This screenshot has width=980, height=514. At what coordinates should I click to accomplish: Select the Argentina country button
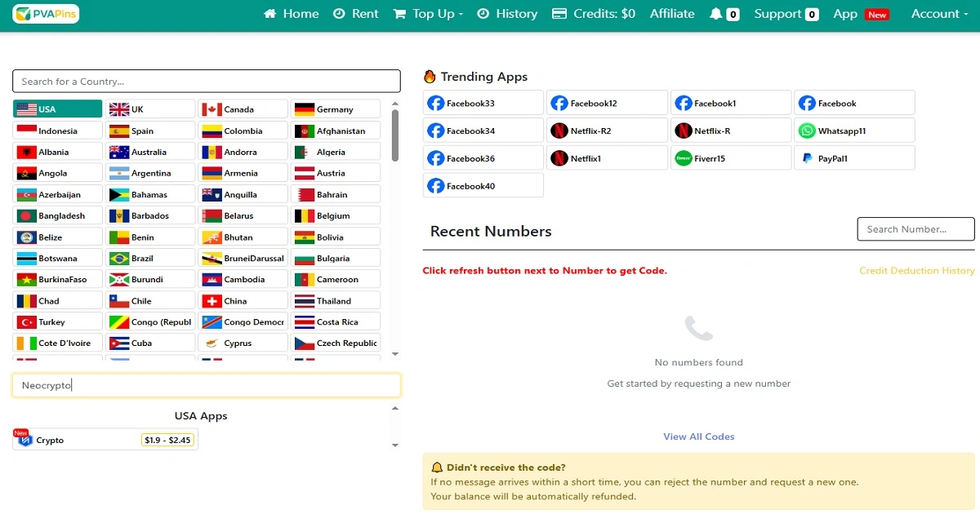tap(150, 173)
